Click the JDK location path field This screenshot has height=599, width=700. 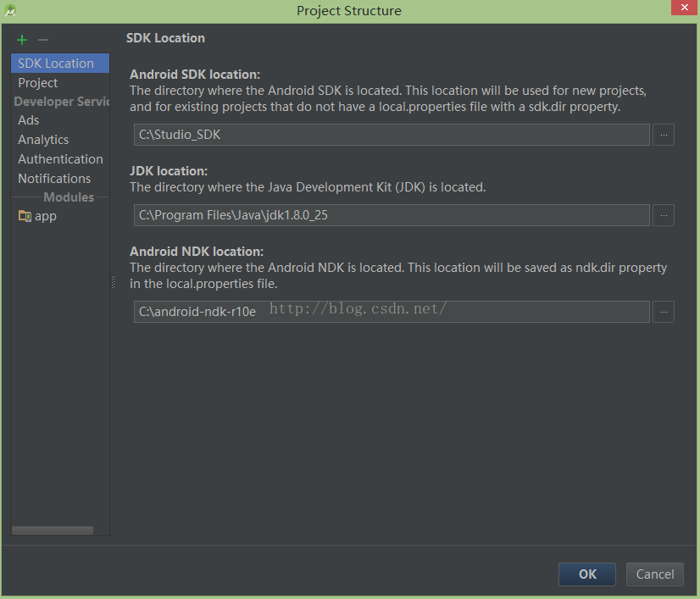(392, 215)
